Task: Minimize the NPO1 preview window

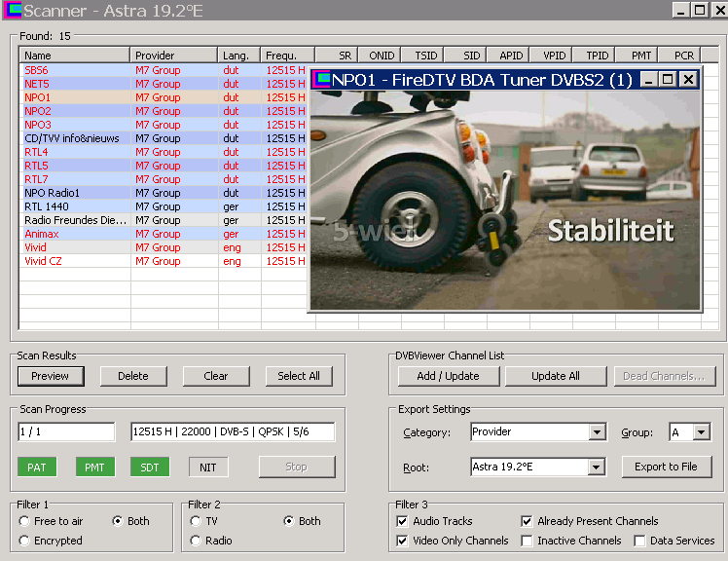Action: tap(648, 80)
